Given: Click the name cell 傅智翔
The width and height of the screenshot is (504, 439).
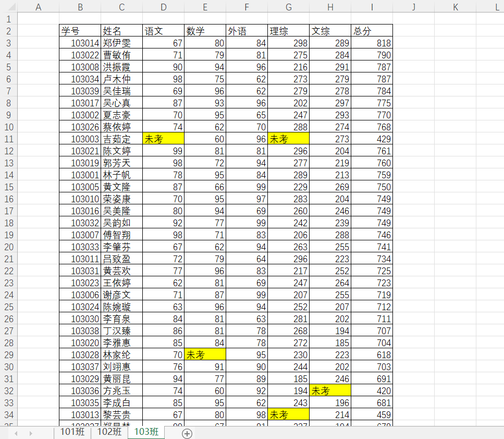Looking at the screenshot, I should click(122, 235).
